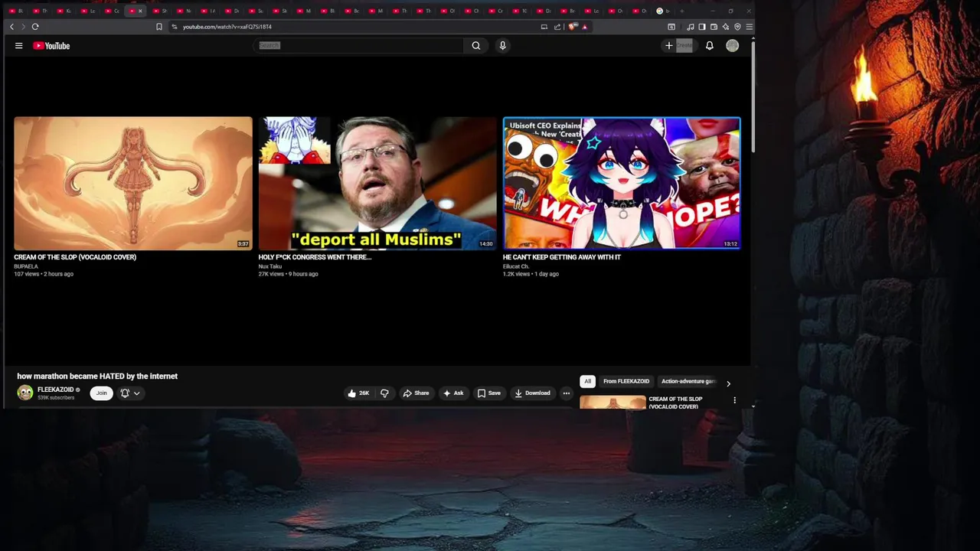Switch to the Google tab at the end
Screen dimensions: 980x551
[664, 11]
